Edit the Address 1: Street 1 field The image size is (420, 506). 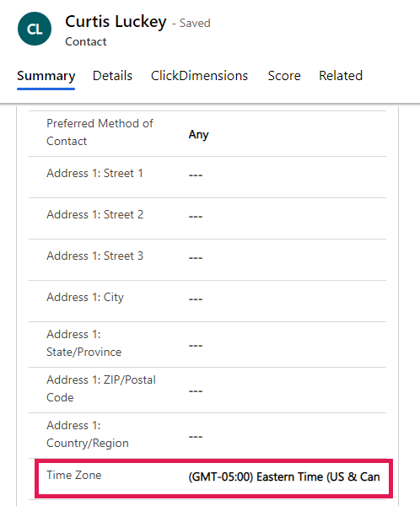(288, 175)
